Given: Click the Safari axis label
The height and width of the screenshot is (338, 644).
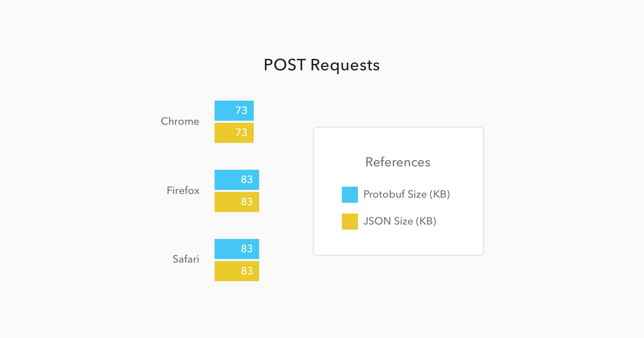Looking at the screenshot, I should [186, 259].
